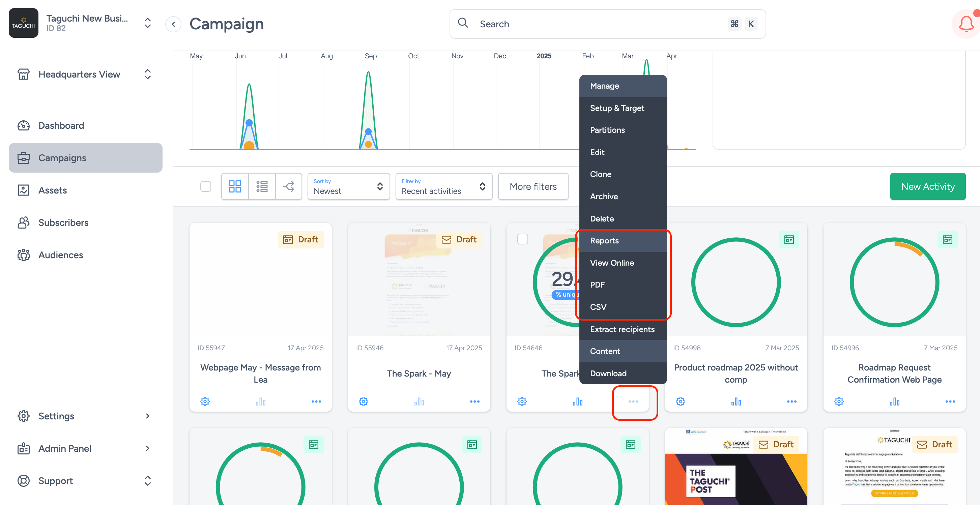Screen dimensions: 980x505
Task: Open More filters
Action: click(533, 186)
